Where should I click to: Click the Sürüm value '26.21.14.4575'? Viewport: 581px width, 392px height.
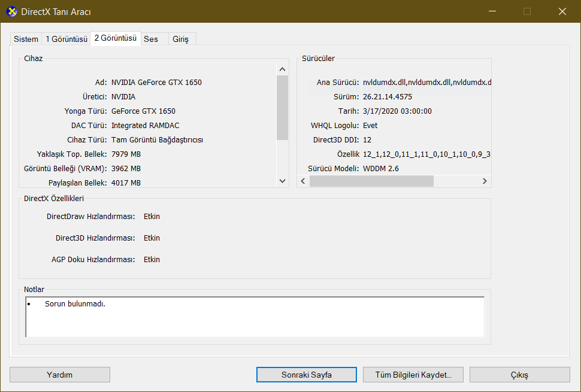coord(388,96)
